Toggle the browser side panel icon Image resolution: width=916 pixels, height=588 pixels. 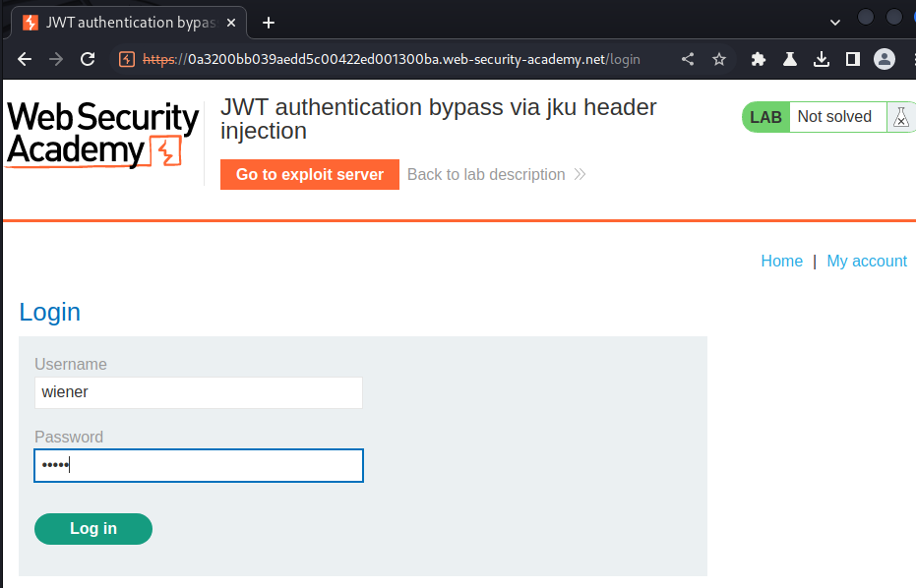(x=853, y=59)
